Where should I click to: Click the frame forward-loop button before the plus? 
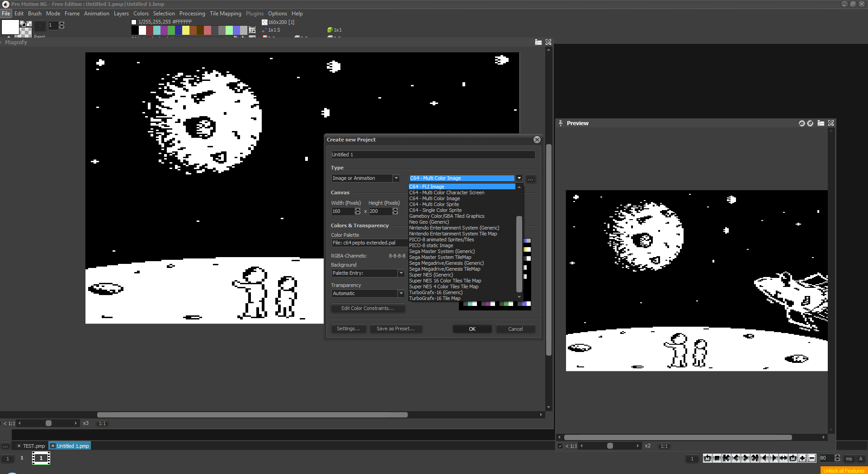[793, 458]
